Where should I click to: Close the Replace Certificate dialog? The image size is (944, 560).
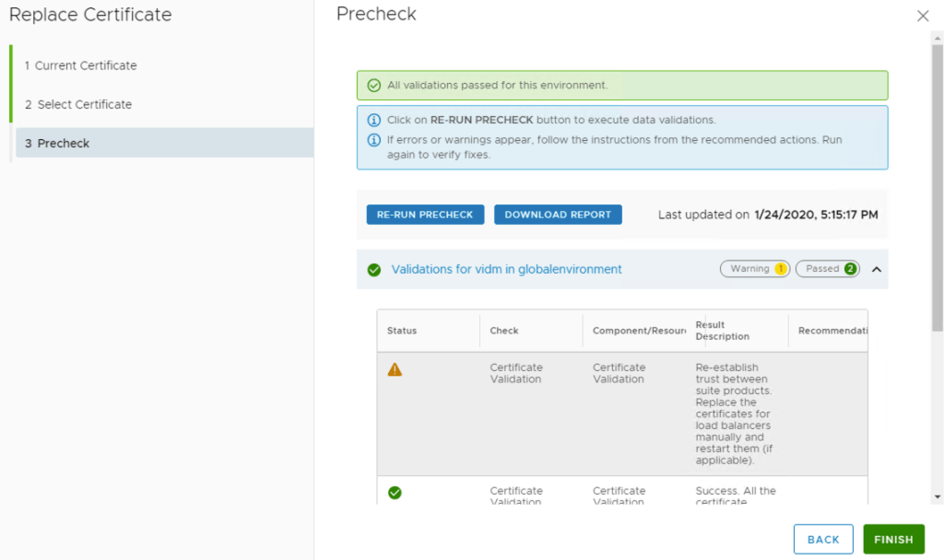click(x=923, y=16)
